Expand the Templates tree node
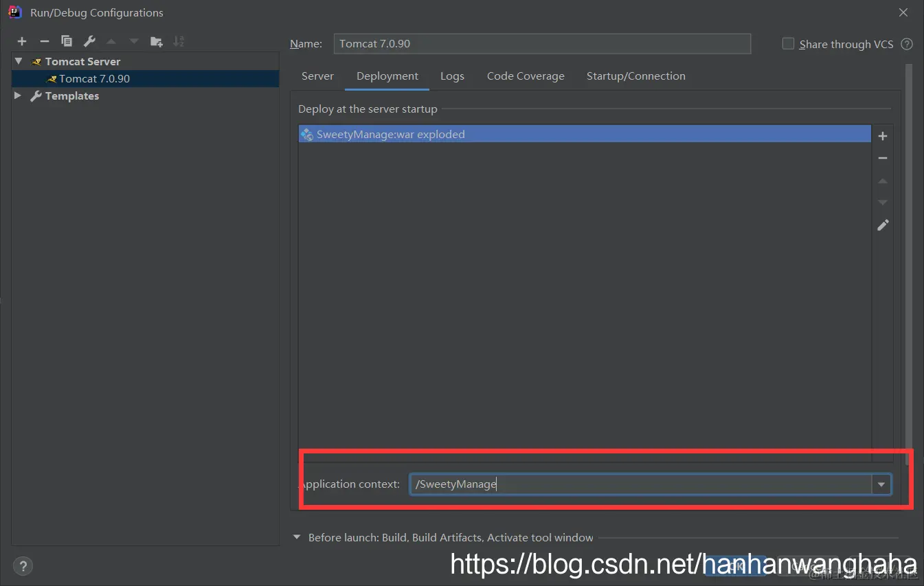Screen dimensions: 924x586 (19, 95)
